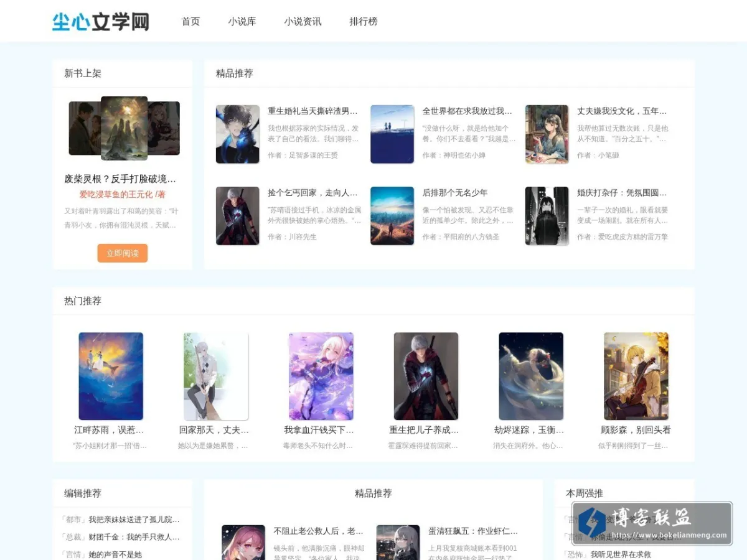
Task: Open title 不阻止老公救人后，老
Action: 319,531
